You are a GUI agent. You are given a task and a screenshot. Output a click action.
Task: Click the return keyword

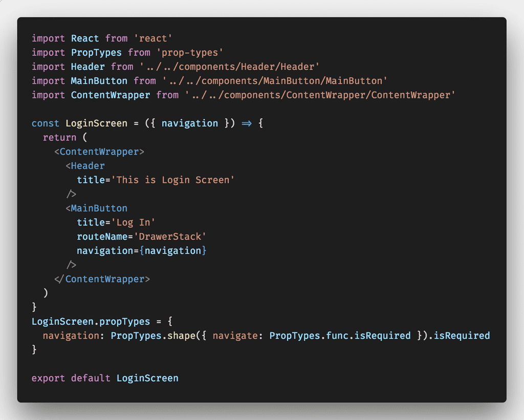[x=59, y=137]
